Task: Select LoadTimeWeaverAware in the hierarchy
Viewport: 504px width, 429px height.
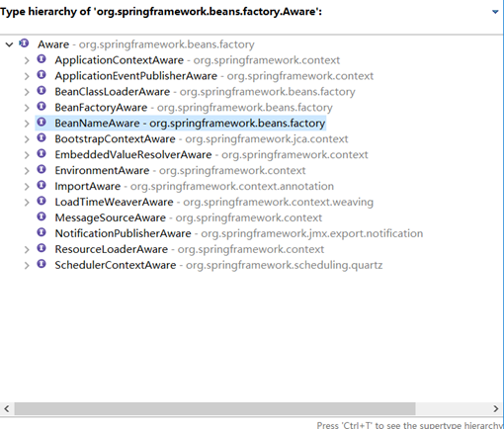Action: [x=214, y=202]
